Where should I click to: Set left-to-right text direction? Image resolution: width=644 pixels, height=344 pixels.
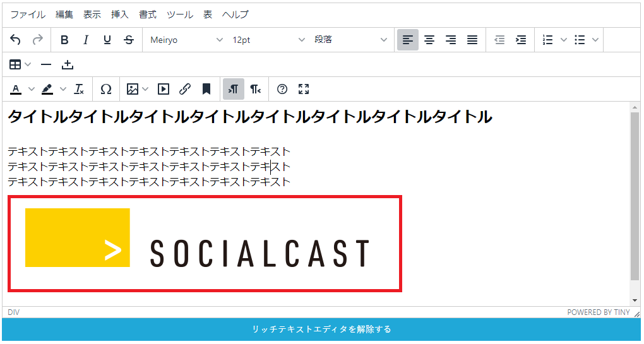[234, 89]
